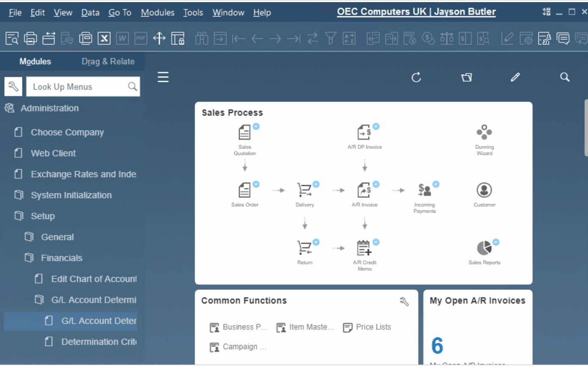This screenshot has height=369, width=588.
Task: Click the OEC Computers UK company title link
Action: 416,12
